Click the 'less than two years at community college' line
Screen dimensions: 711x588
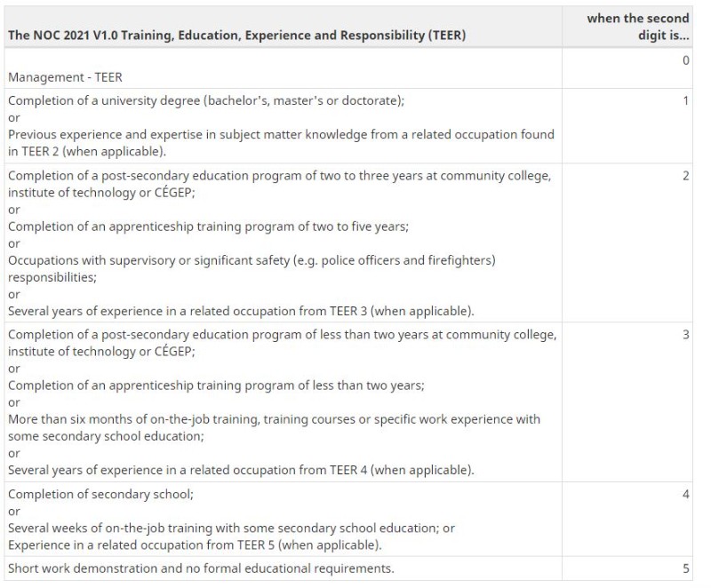click(282, 343)
